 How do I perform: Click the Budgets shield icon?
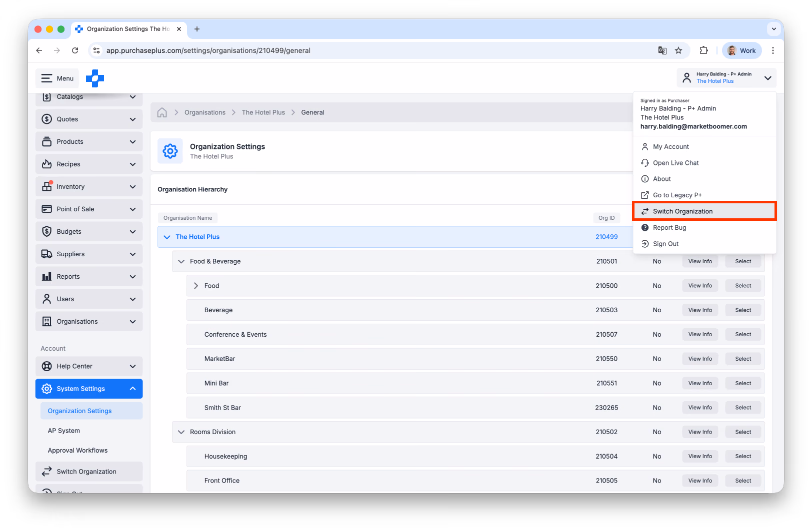click(46, 232)
